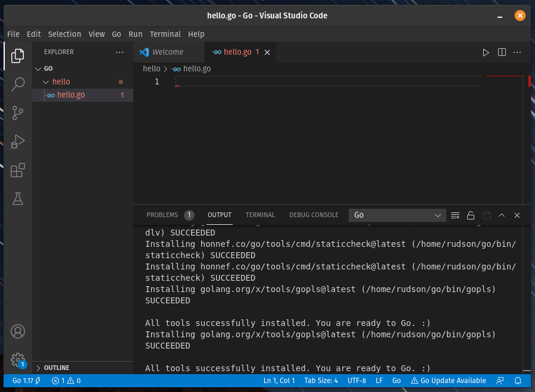Open the output log in editor

pyautogui.click(x=486, y=215)
